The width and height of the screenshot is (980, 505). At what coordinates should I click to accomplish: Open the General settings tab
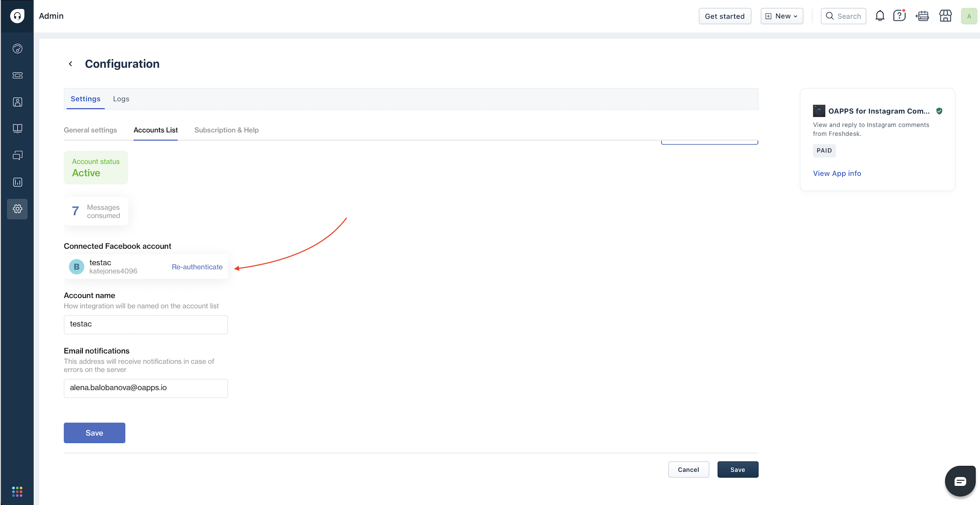90,130
